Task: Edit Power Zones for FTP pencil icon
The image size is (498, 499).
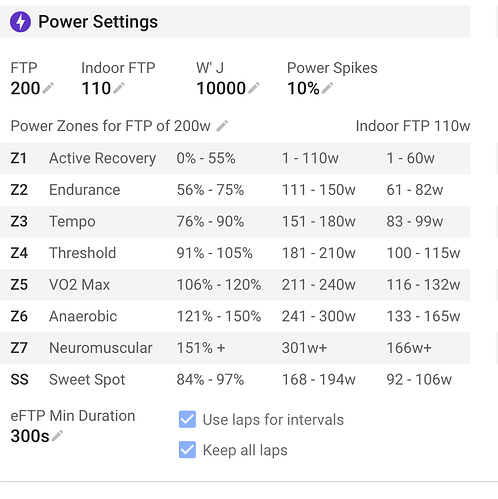Action: (222, 126)
